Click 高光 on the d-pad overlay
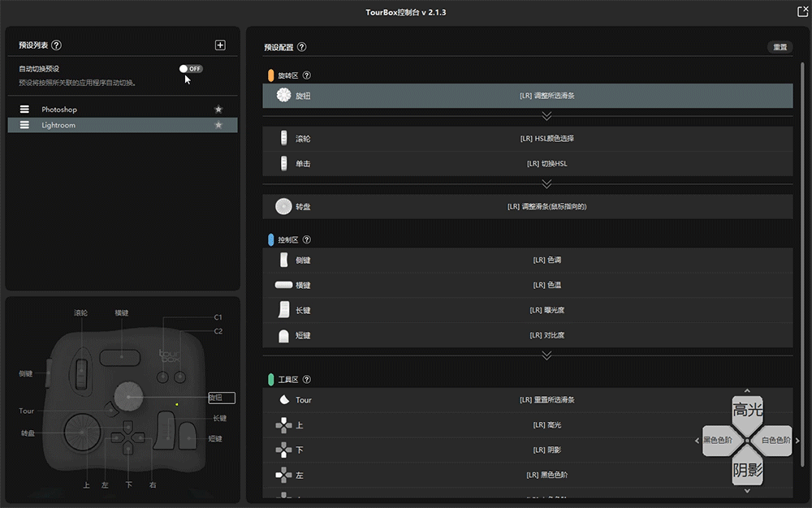Image resolution: width=812 pixels, height=508 pixels. (747, 411)
